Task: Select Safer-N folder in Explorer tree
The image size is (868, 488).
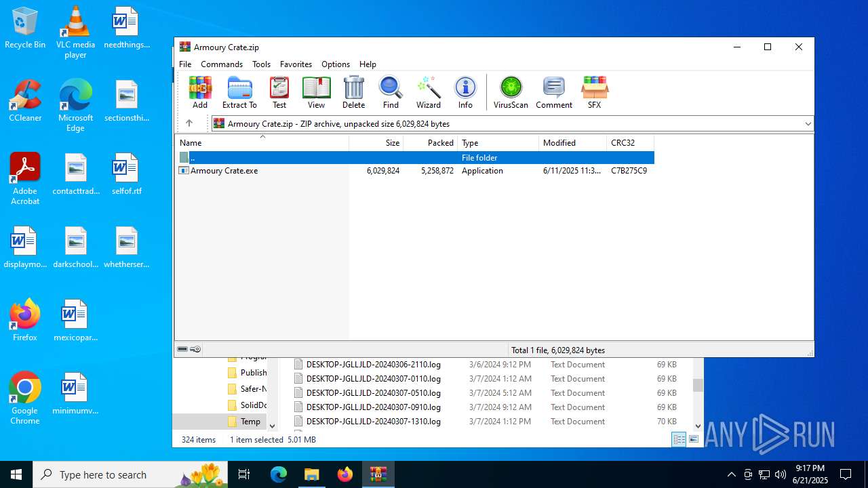Action: (246, 389)
